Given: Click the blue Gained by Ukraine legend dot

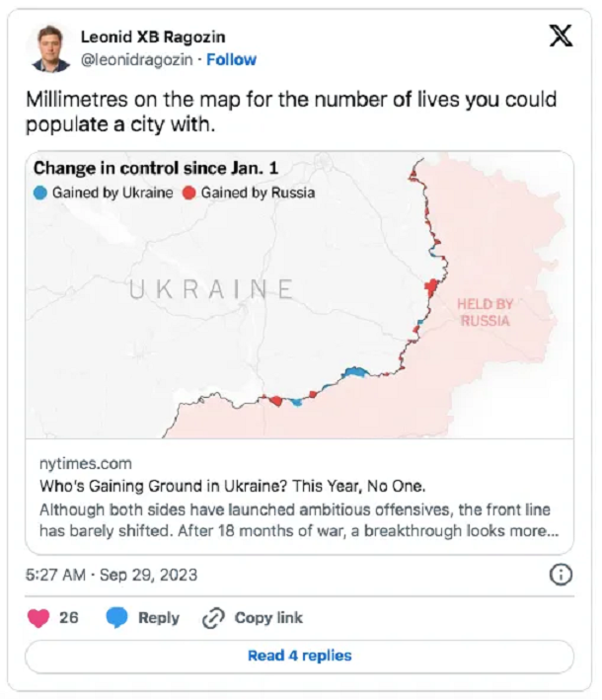Looking at the screenshot, I should (x=40, y=194).
